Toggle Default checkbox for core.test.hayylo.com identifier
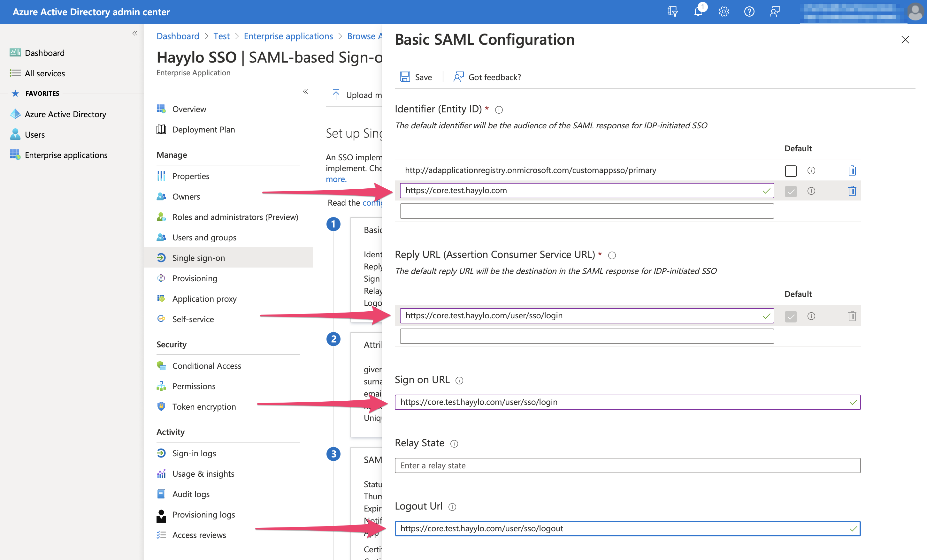The width and height of the screenshot is (927, 560). coord(790,191)
